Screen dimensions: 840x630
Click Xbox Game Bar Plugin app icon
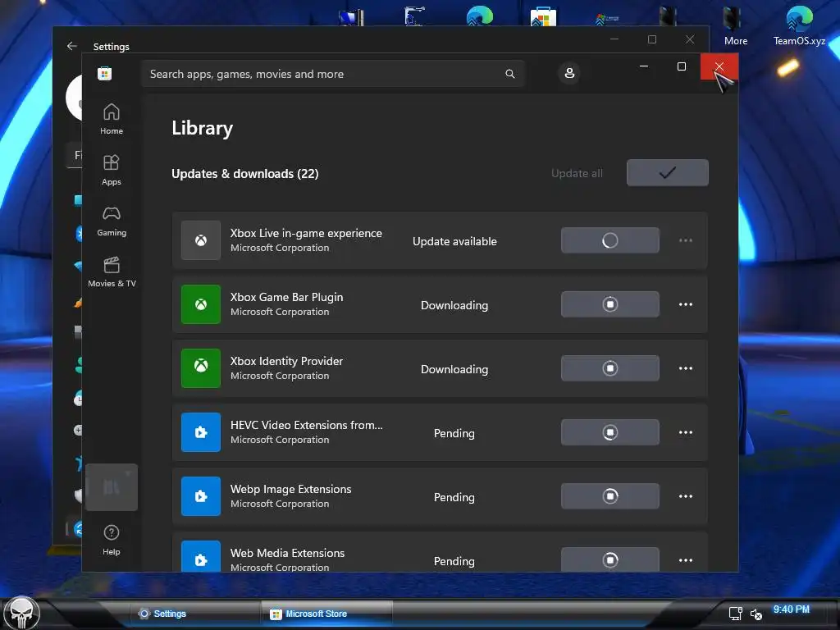tap(201, 304)
